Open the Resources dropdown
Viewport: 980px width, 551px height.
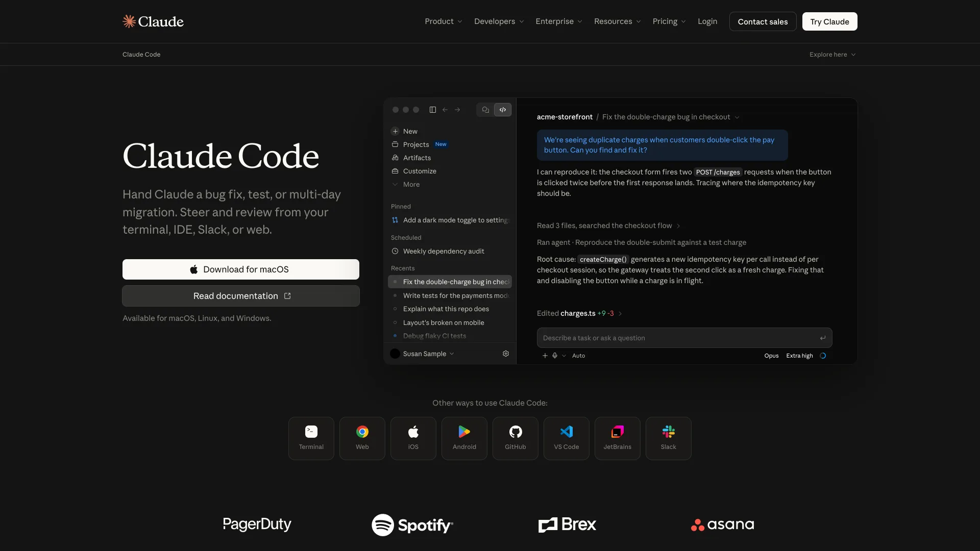(x=618, y=21)
